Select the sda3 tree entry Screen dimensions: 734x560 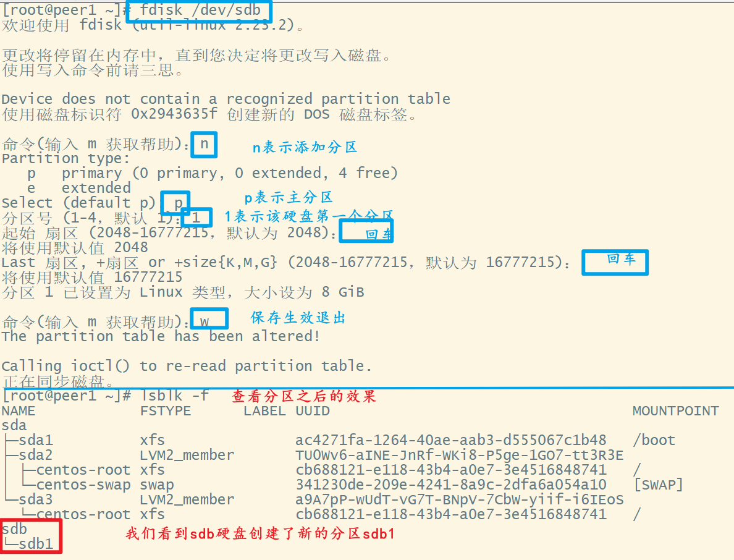coord(36,499)
